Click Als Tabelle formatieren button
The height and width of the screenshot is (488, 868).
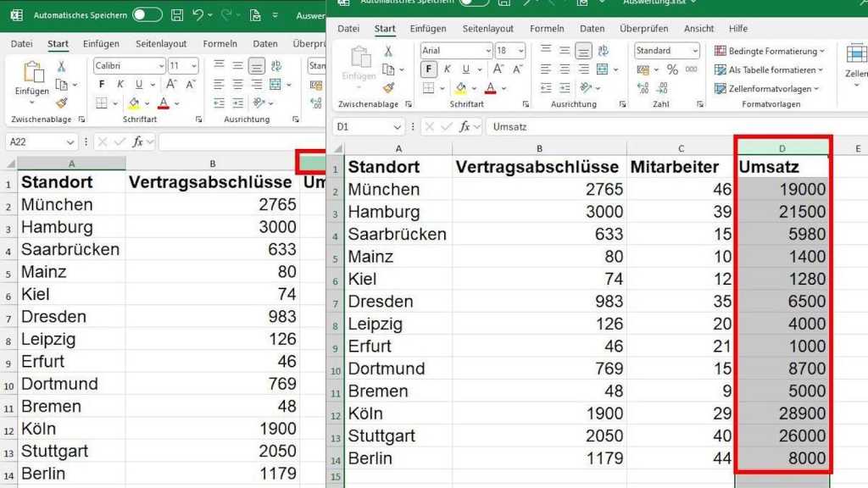coord(767,69)
